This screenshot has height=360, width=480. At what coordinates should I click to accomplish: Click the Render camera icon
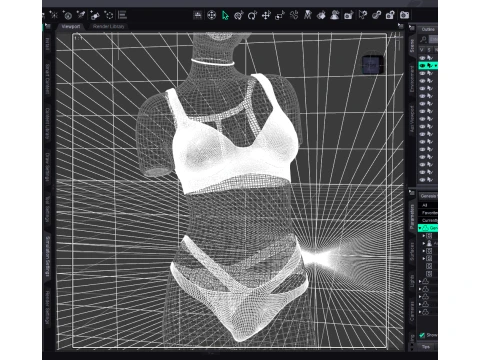(404, 15)
